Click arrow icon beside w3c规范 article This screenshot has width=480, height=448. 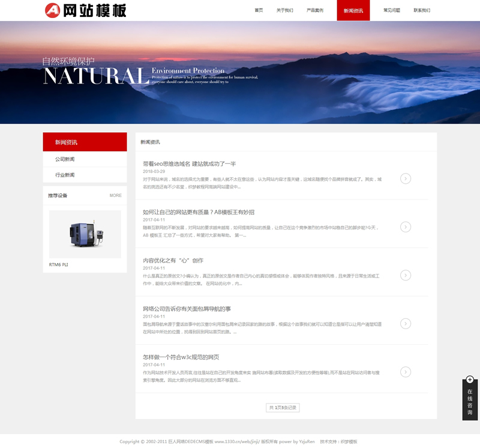click(406, 372)
